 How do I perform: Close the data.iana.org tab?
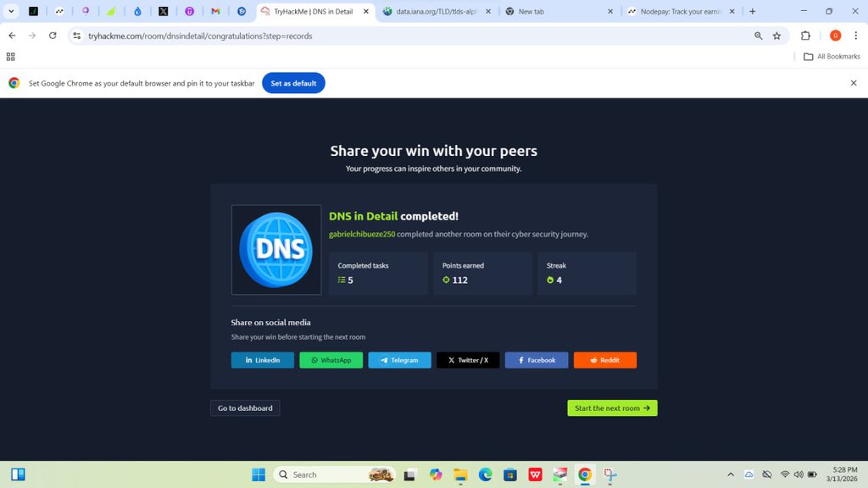point(488,11)
